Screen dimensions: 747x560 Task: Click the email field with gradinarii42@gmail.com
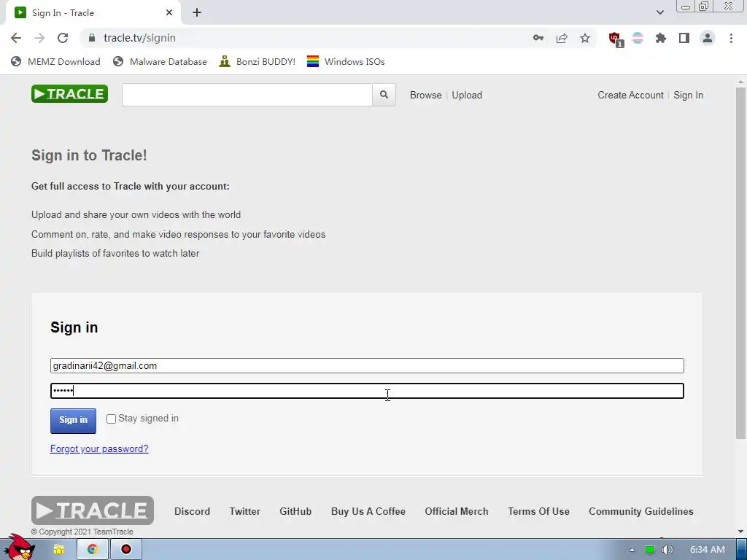367,366
